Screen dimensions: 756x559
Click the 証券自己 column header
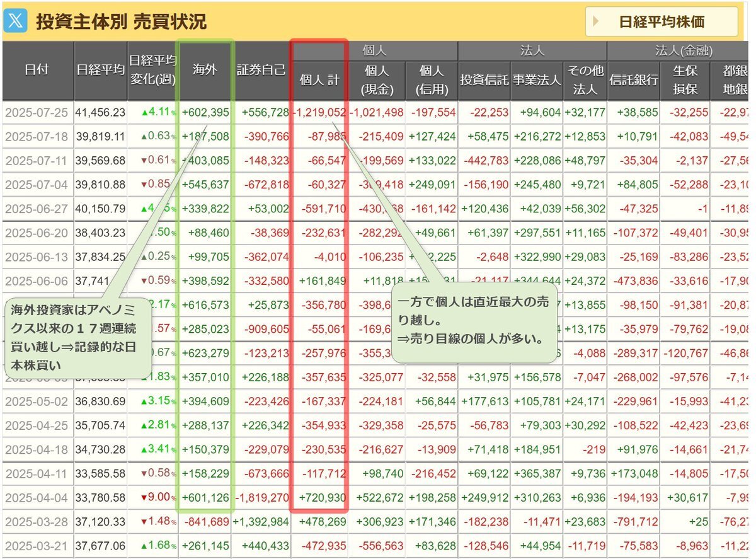point(261,70)
